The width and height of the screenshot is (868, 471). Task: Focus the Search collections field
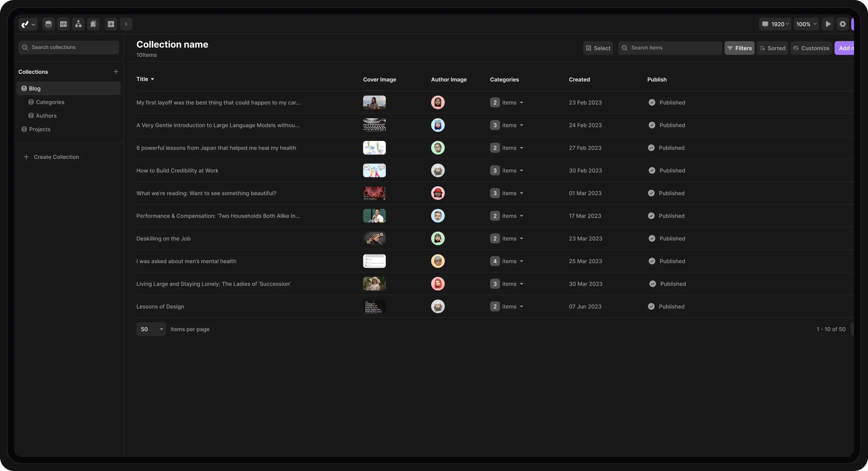69,47
